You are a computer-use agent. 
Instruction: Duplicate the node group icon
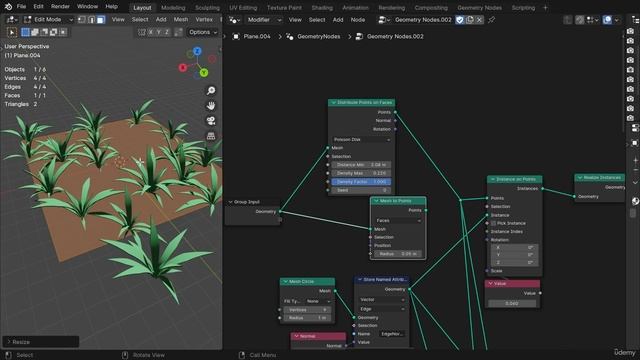click(470, 20)
